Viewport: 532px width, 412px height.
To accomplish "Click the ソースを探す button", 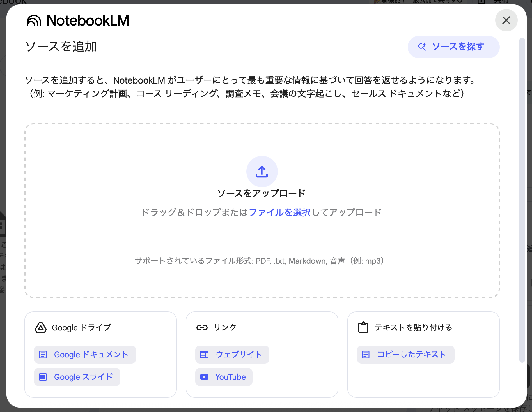I will tap(453, 47).
